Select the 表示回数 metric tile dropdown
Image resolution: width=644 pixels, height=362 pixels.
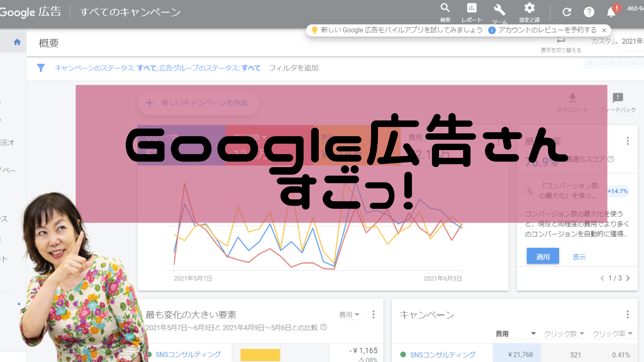pos(269,145)
